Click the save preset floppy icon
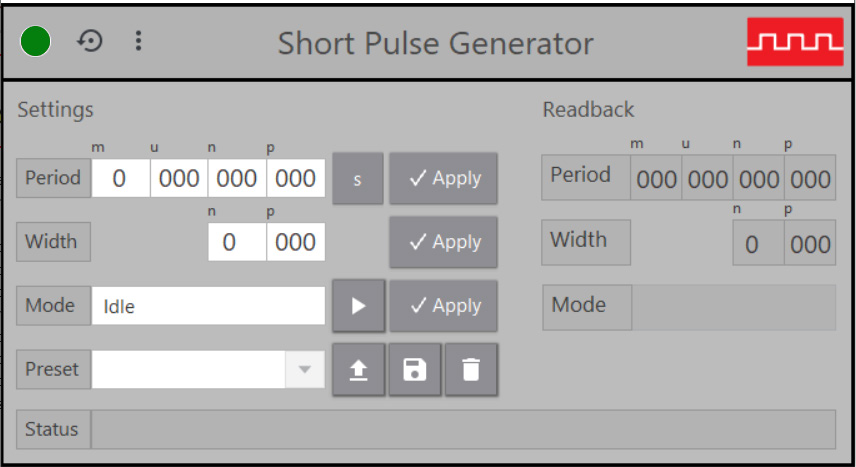The image size is (856, 467). [414, 370]
